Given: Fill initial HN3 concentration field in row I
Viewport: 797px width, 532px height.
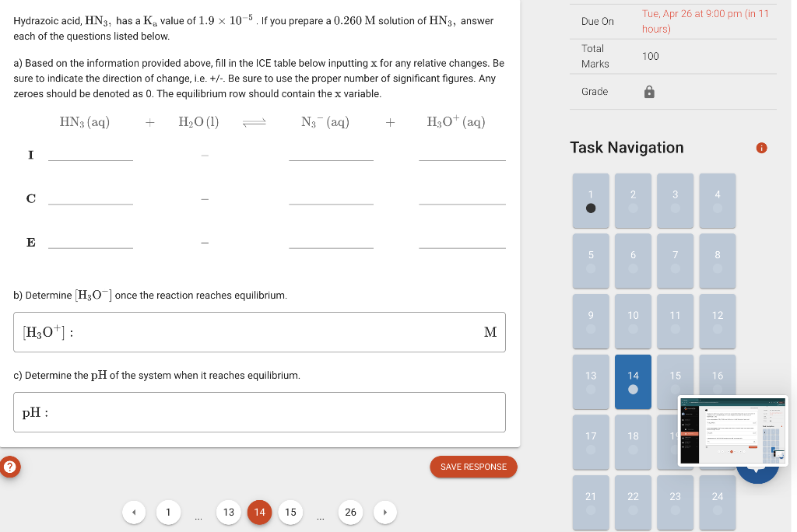Looking at the screenshot, I should point(90,154).
